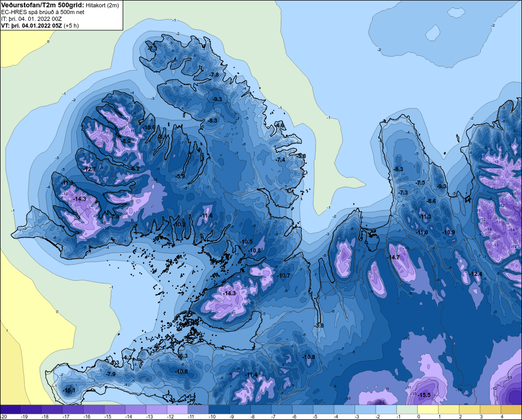The height and width of the screenshot is (420, 522).
Task: Click legend swatch between -6 and -5
Action: 303,410
